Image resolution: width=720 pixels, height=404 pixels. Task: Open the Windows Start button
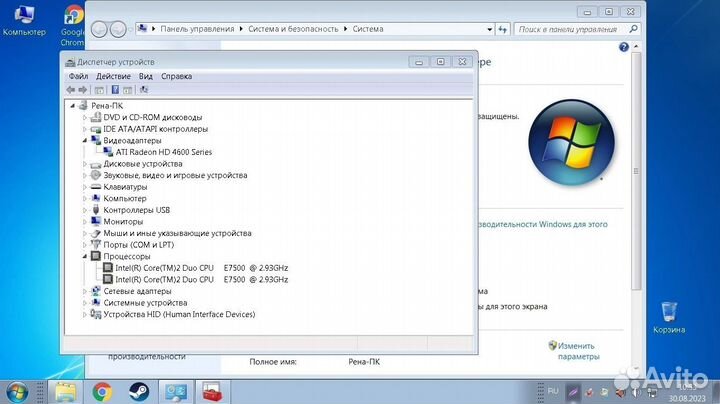tap(17, 392)
